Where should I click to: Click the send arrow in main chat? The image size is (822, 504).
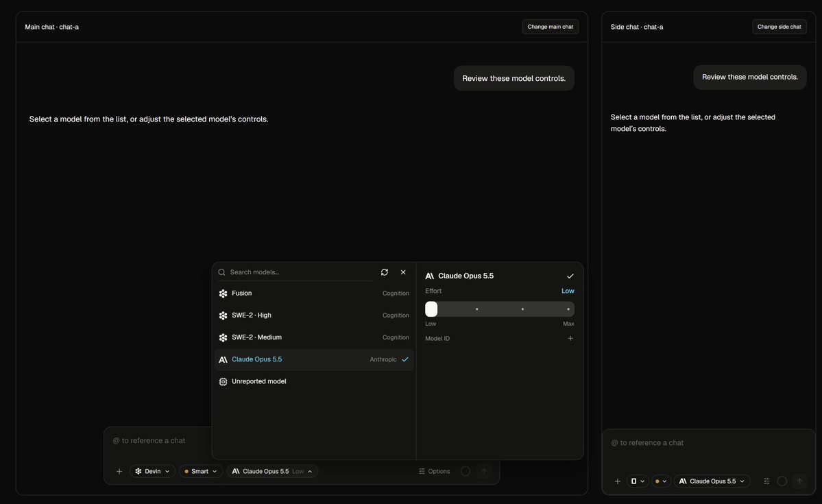point(485,472)
